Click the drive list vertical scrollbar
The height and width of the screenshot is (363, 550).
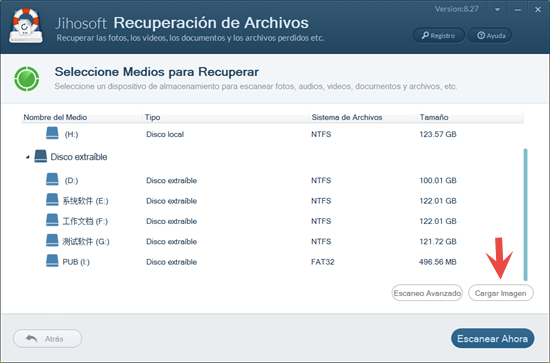525,215
